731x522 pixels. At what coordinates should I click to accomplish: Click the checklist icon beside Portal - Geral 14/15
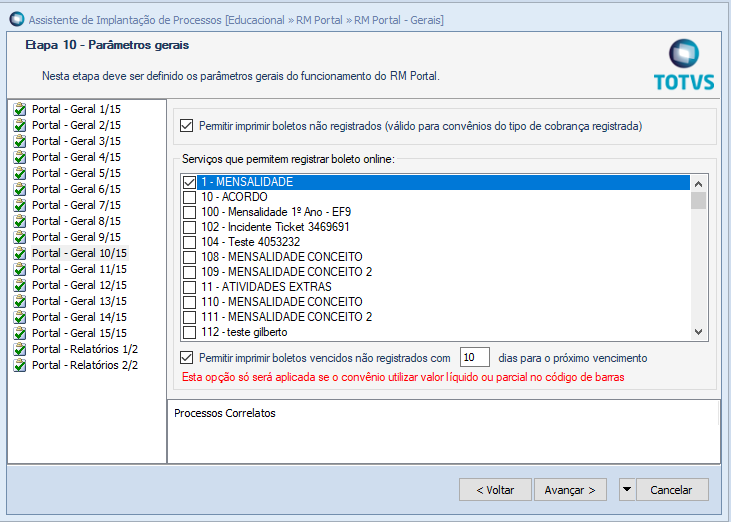pos(20,317)
